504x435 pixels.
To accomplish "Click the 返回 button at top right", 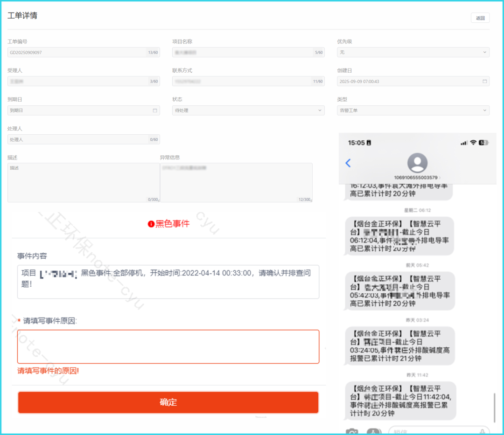I will point(480,17).
